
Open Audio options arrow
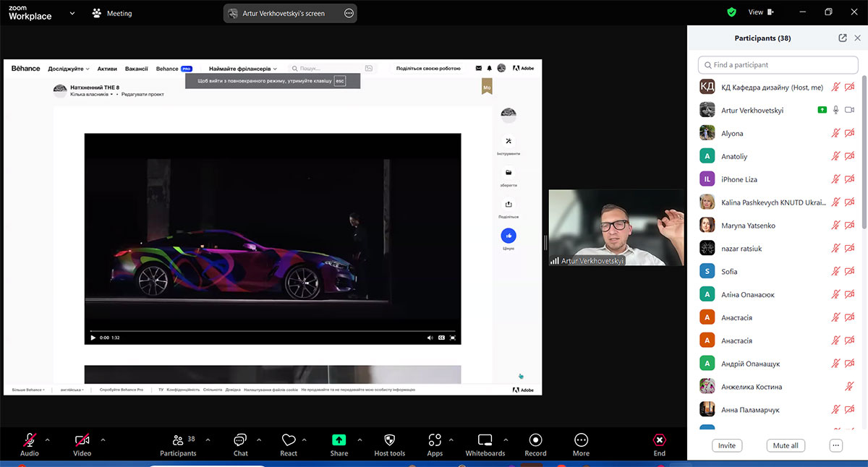pyautogui.click(x=48, y=440)
